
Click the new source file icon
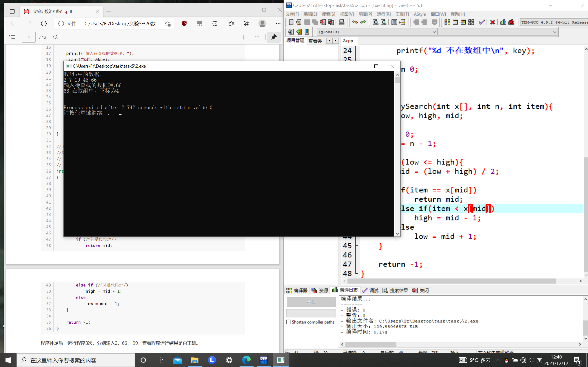pyautogui.click(x=291, y=22)
